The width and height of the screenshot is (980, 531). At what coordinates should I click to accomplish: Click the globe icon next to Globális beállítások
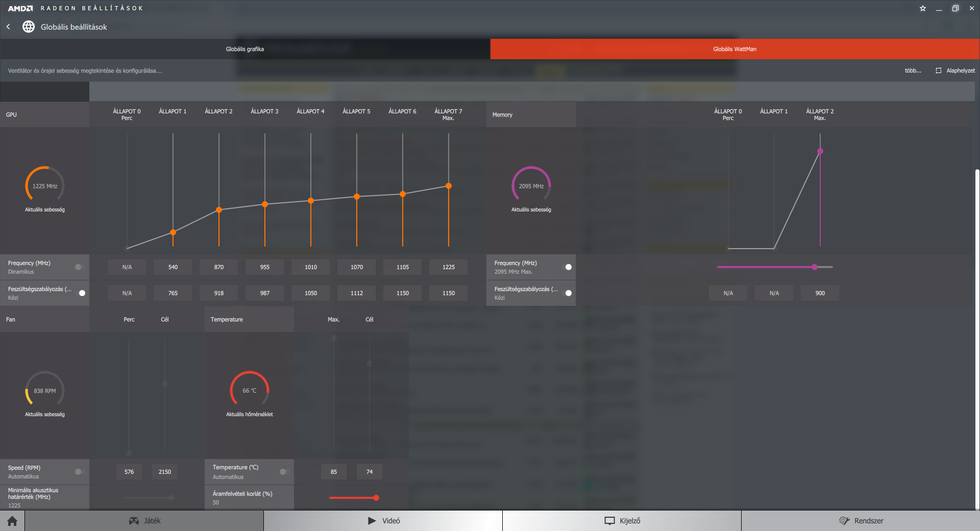click(29, 27)
